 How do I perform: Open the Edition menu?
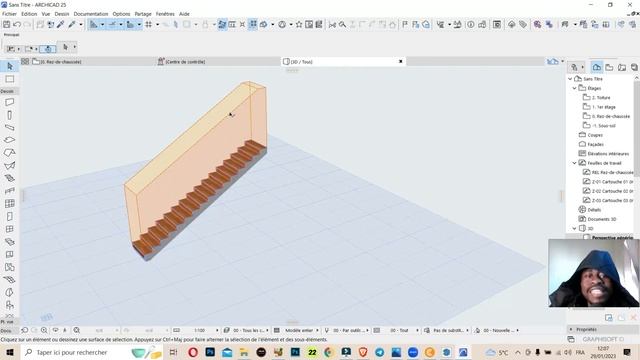coord(29,14)
